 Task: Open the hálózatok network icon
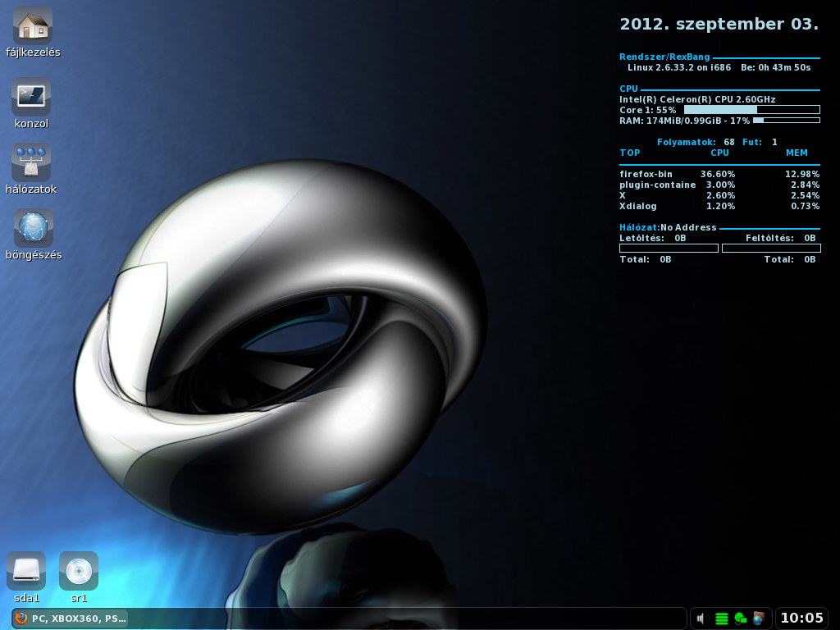click(x=31, y=162)
